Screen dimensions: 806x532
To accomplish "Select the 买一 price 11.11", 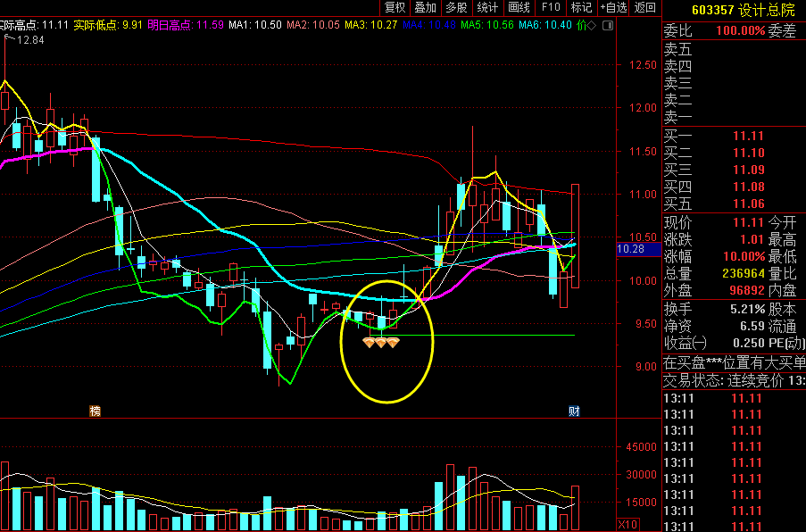I will click(x=748, y=137).
